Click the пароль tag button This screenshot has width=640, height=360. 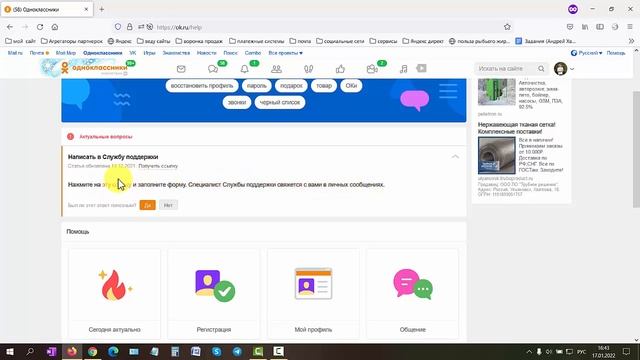pos(257,86)
